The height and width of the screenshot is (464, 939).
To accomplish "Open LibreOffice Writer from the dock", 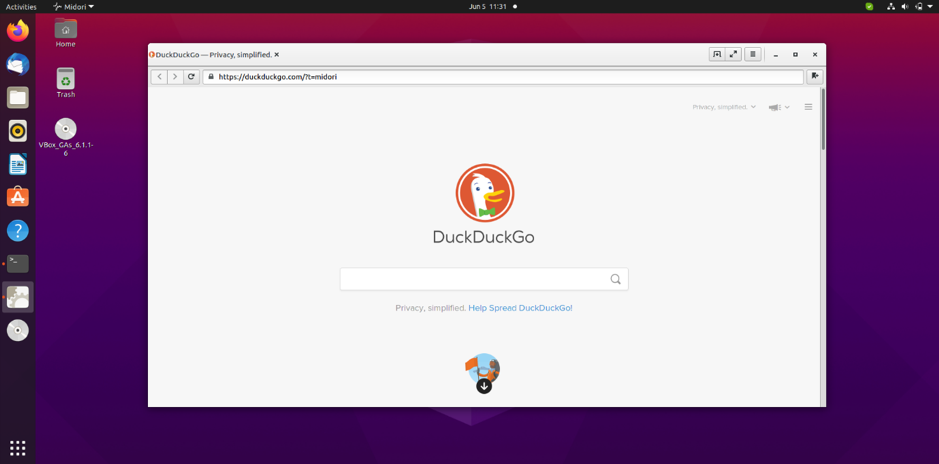I will click(x=18, y=164).
